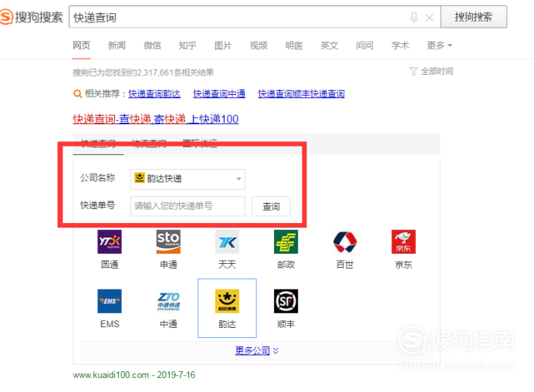
Task: Select the 网页 tab
Action: pos(81,46)
